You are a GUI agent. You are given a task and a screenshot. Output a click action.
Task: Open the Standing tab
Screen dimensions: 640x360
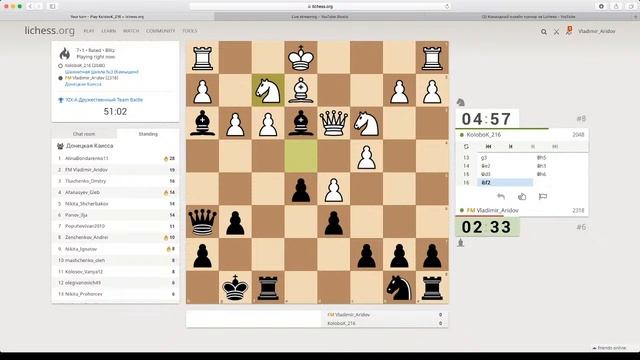148,134
